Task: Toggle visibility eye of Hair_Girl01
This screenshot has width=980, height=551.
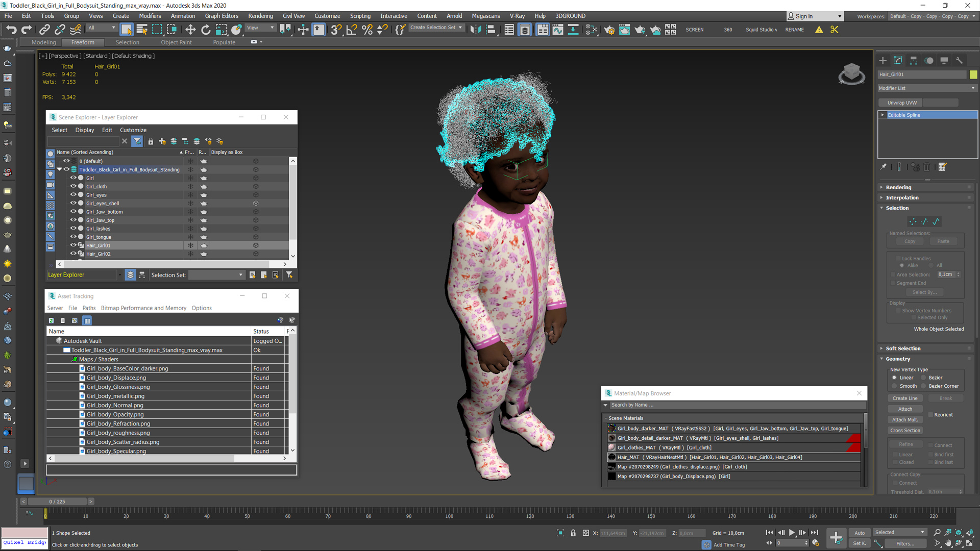Action: (x=73, y=245)
